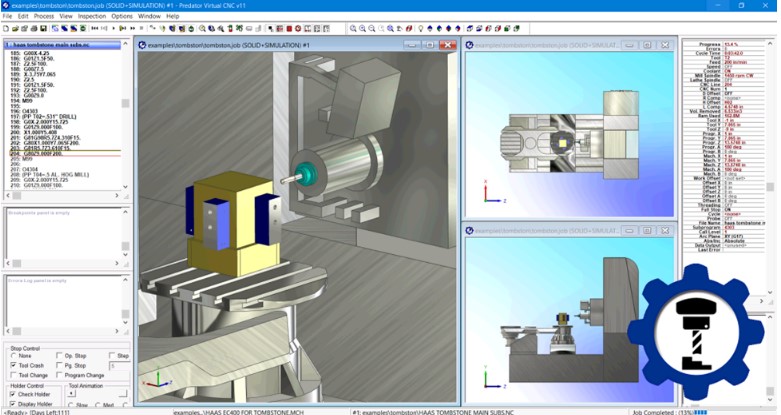Click the Errors Log panel scroll-left arrow
Viewport: 781px width, 415px height.
(7, 331)
